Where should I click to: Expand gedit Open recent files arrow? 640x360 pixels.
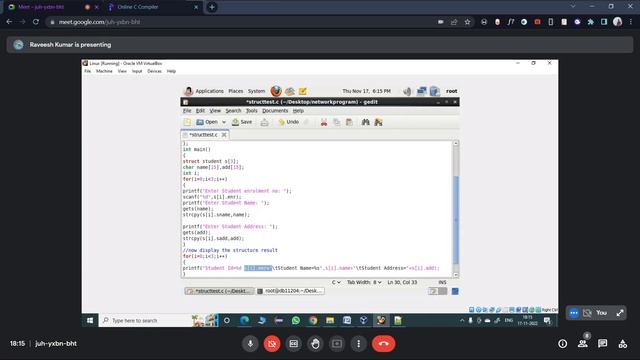coord(224,122)
